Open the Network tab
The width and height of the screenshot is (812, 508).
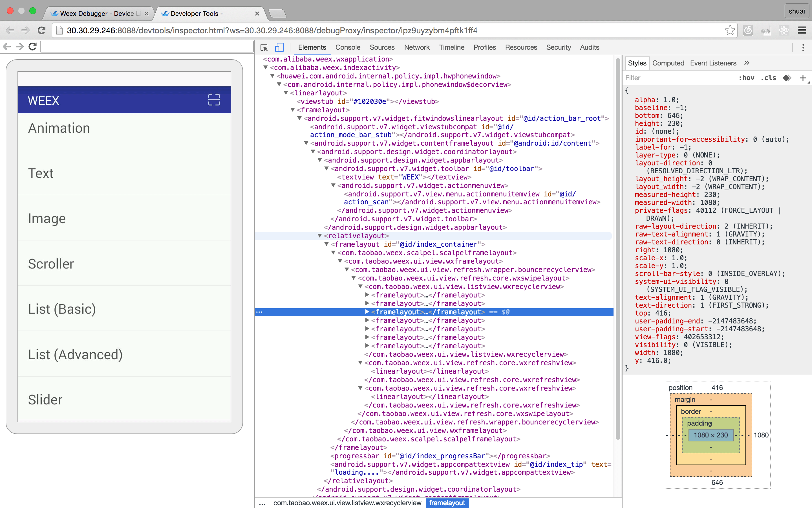[417, 47]
